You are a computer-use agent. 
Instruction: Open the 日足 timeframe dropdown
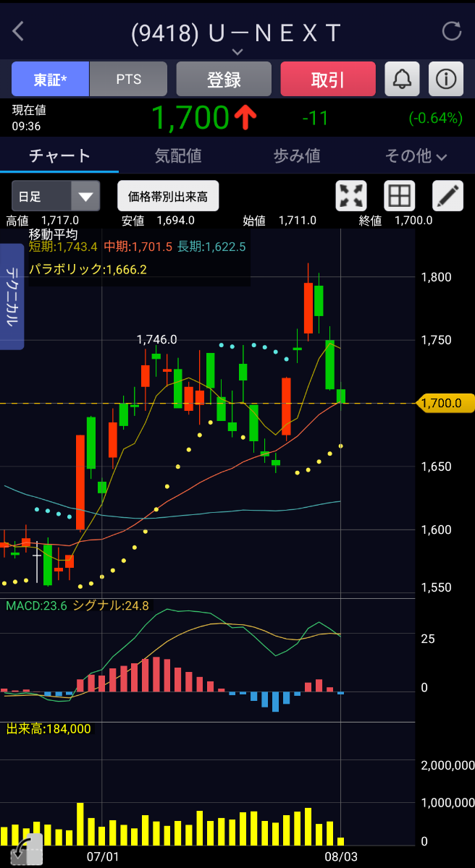coord(55,196)
